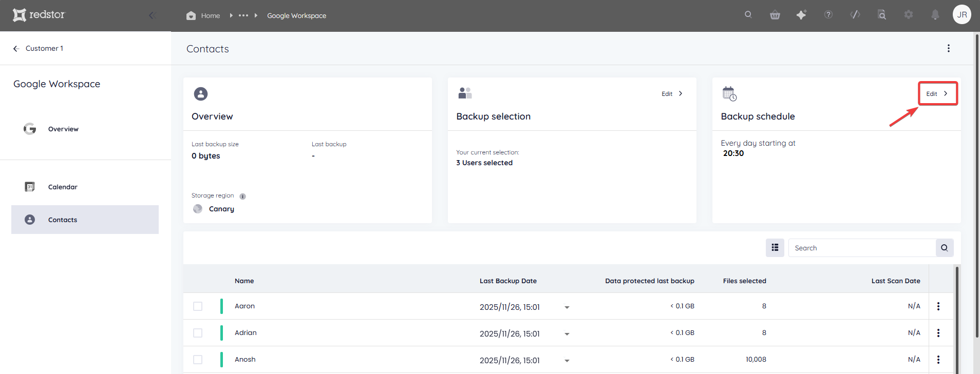This screenshot has width=980, height=374.
Task: Click the name Adrian
Action: [x=246, y=333]
